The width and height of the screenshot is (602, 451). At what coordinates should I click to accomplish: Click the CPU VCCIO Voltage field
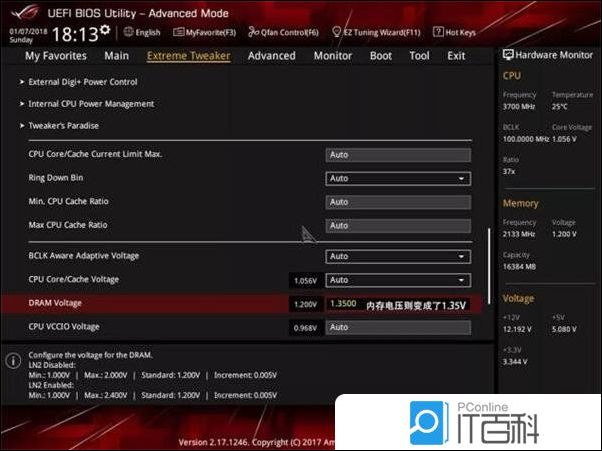[398, 327]
